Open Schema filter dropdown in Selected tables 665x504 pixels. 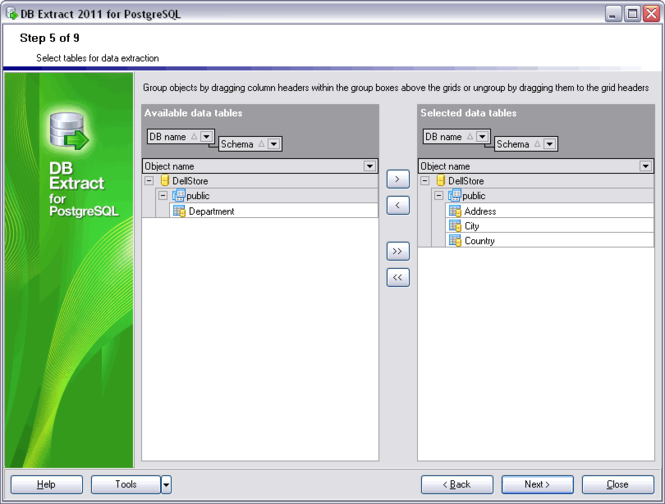pyautogui.click(x=550, y=144)
